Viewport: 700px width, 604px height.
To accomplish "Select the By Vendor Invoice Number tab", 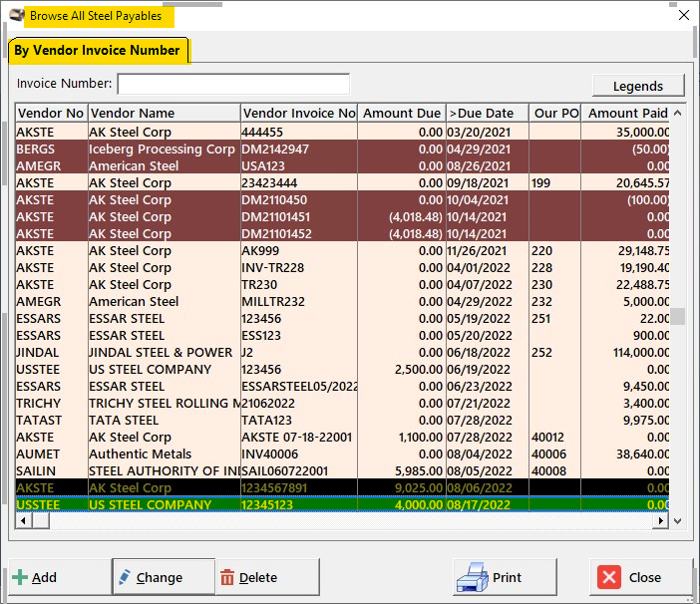I will click(98, 51).
